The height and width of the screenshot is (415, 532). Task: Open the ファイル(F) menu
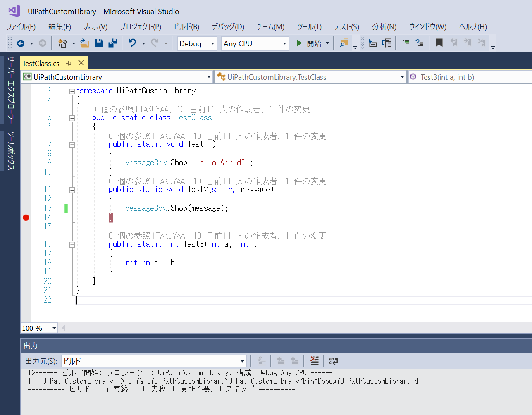click(21, 26)
